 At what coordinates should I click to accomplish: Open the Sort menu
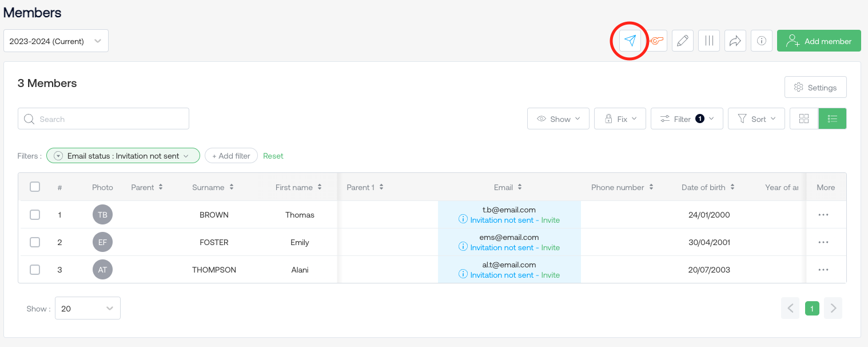coord(756,119)
